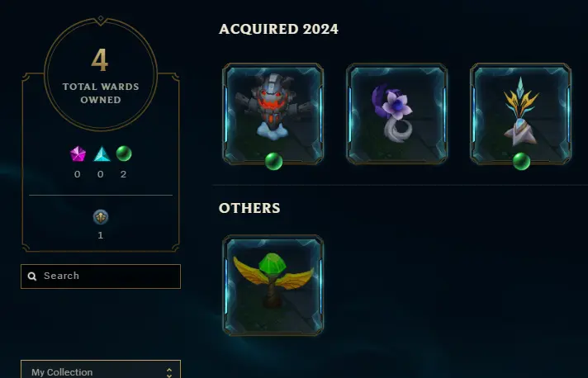This screenshot has width=588, height=378.
Task: Focus the Search input field
Action: click(x=101, y=276)
